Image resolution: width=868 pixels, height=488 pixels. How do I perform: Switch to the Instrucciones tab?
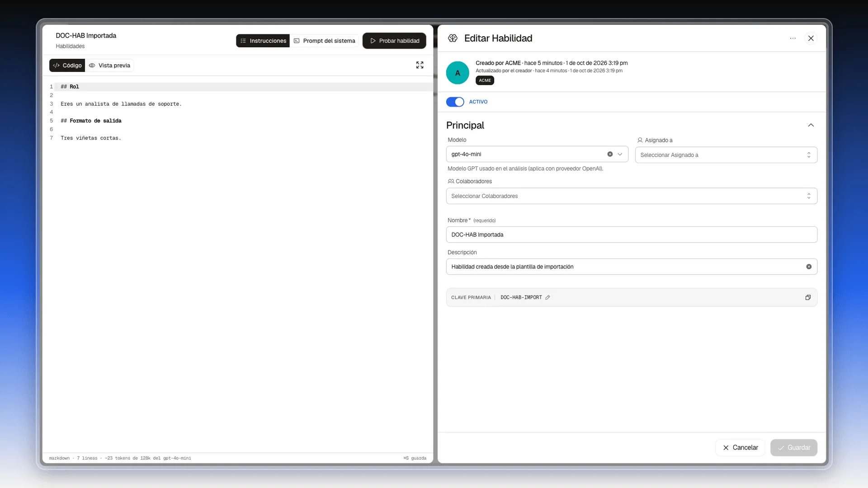(x=263, y=41)
